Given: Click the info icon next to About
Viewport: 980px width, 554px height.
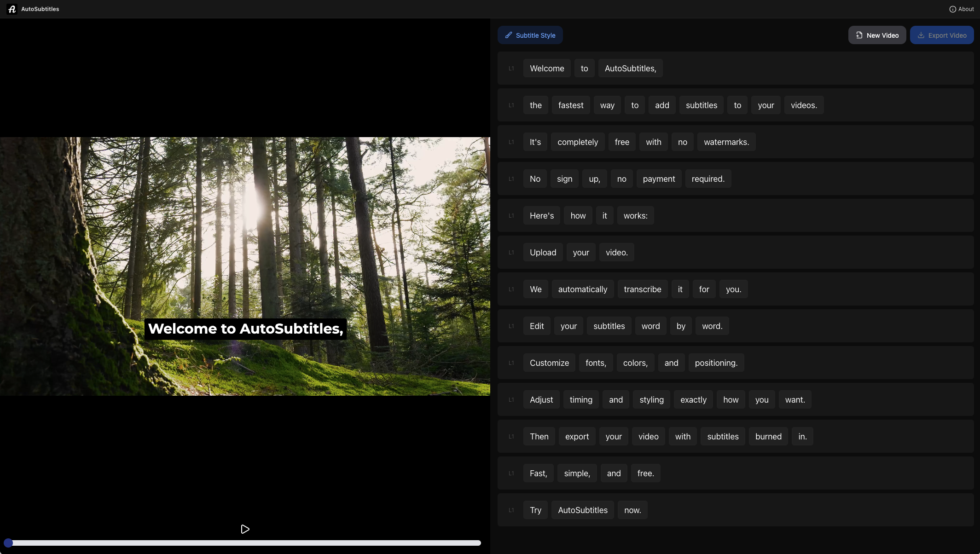Looking at the screenshot, I should pyautogui.click(x=952, y=9).
